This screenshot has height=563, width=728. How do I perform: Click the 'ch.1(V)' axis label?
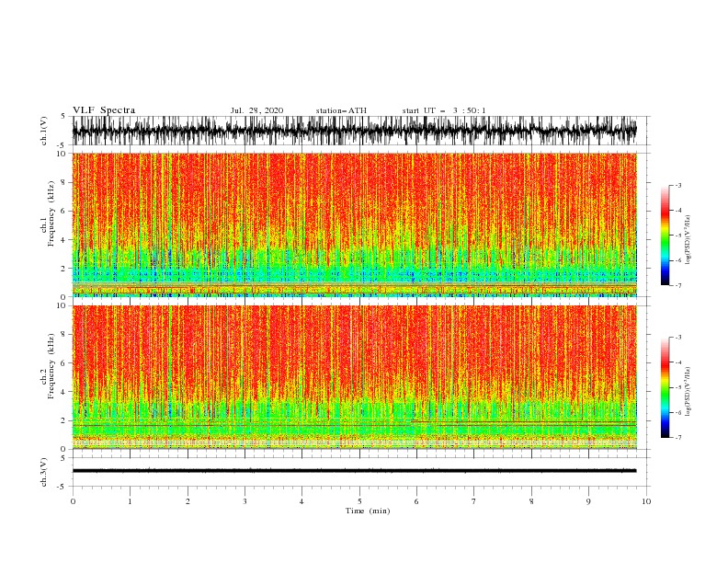click(x=44, y=131)
